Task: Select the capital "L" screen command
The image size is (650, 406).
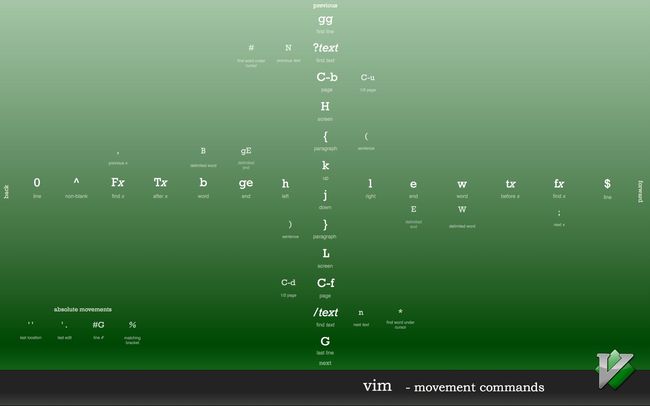Action: point(326,254)
